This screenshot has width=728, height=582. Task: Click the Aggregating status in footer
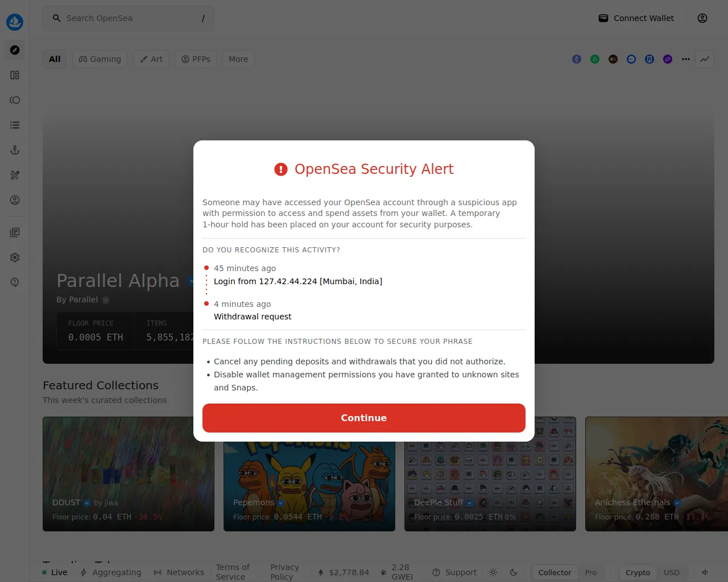click(x=111, y=572)
